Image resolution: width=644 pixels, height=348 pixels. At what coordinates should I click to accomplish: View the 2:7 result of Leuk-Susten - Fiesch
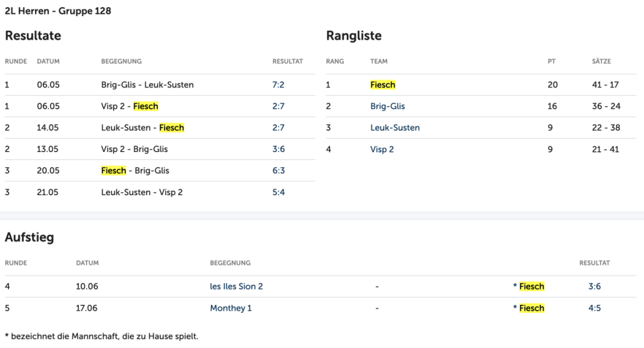(x=277, y=127)
